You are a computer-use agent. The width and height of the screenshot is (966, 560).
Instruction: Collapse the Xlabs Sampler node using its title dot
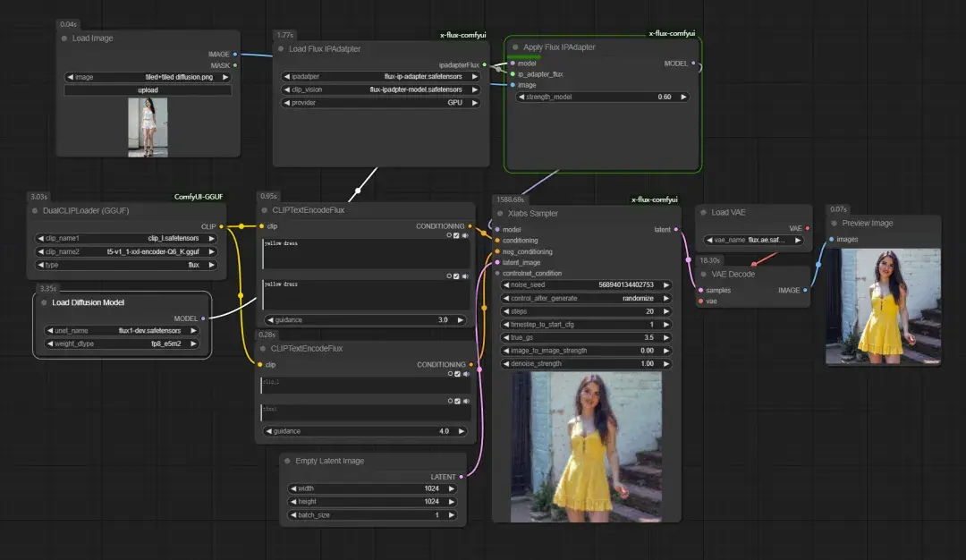click(x=500, y=213)
